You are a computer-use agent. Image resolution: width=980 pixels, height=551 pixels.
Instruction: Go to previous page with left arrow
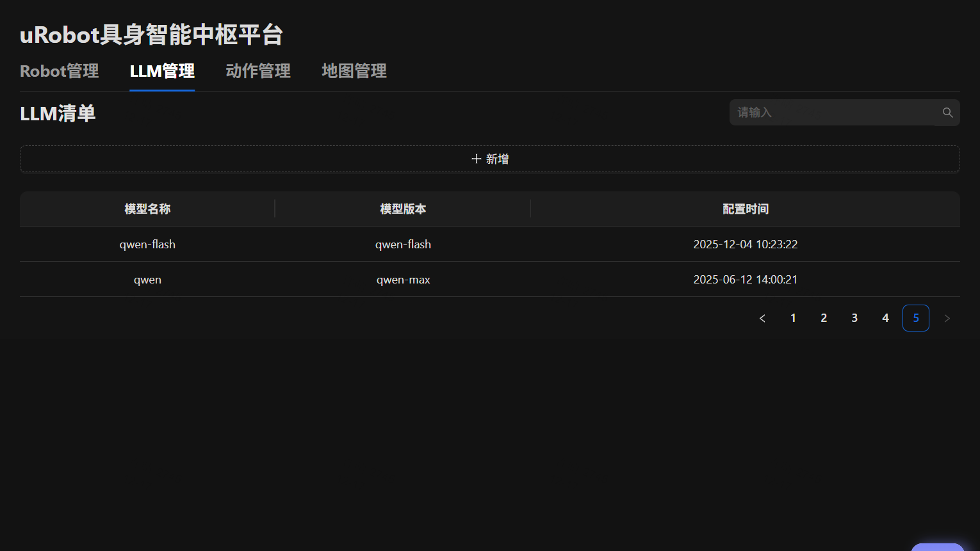click(762, 318)
